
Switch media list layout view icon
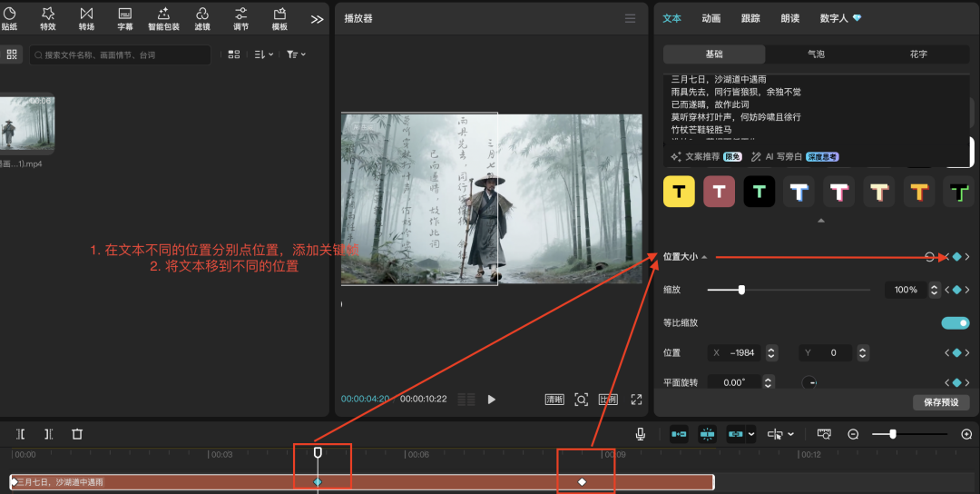click(234, 55)
